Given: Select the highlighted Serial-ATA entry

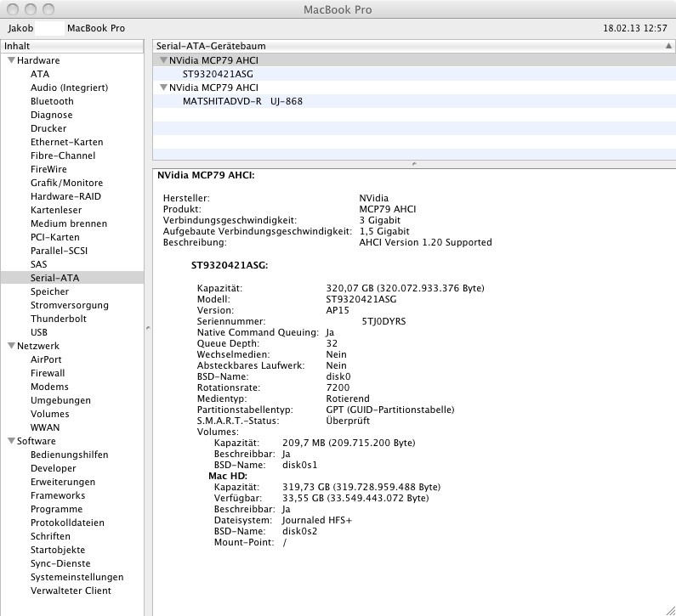Looking at the screenshot, I should point(72,278).
